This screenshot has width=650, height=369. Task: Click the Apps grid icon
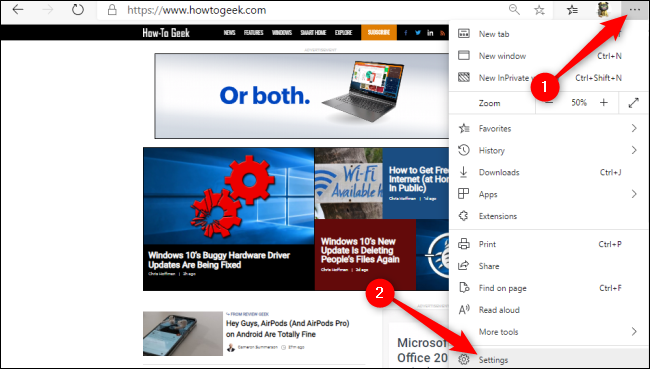click(x=463, y=194)
